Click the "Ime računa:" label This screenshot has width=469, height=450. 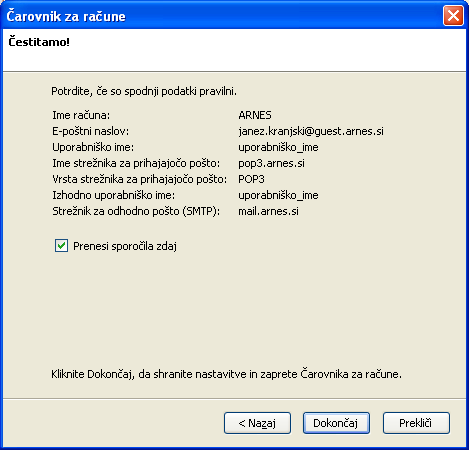pyautogui.click(x=81, y=115)
